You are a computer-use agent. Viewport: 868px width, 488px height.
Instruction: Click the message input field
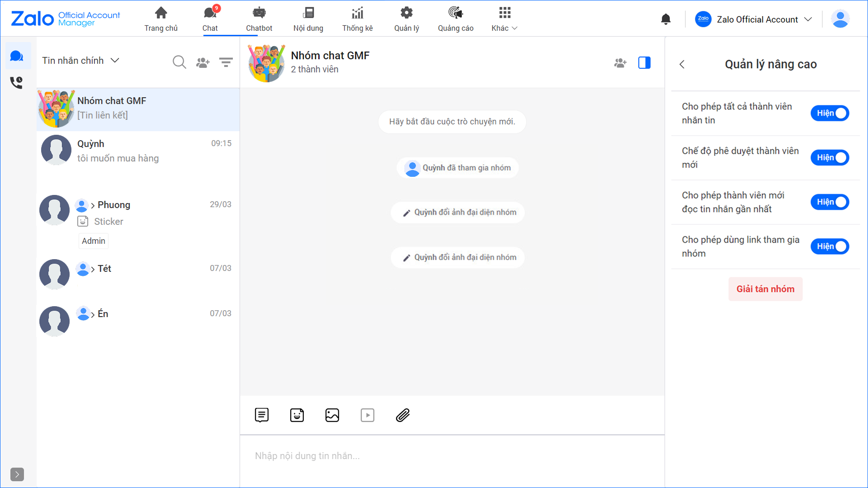pos(452,456)
